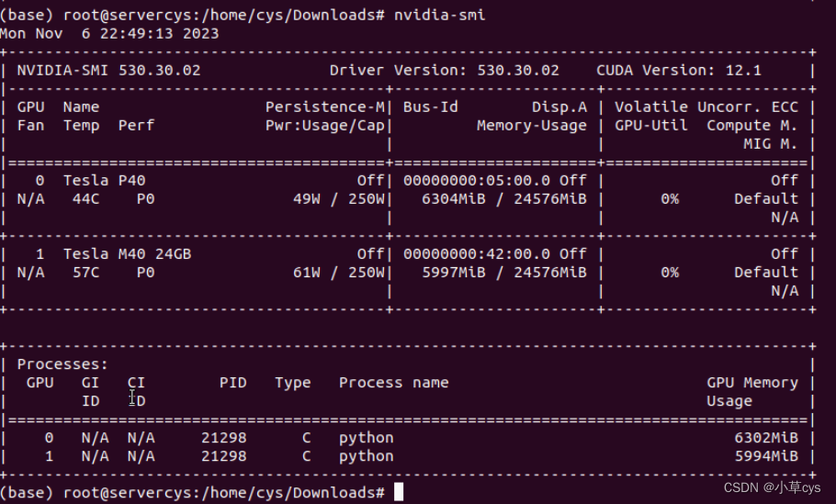Click the MIG M. column header
Viewport: 836px width, 504px height.
pos(771,144)
